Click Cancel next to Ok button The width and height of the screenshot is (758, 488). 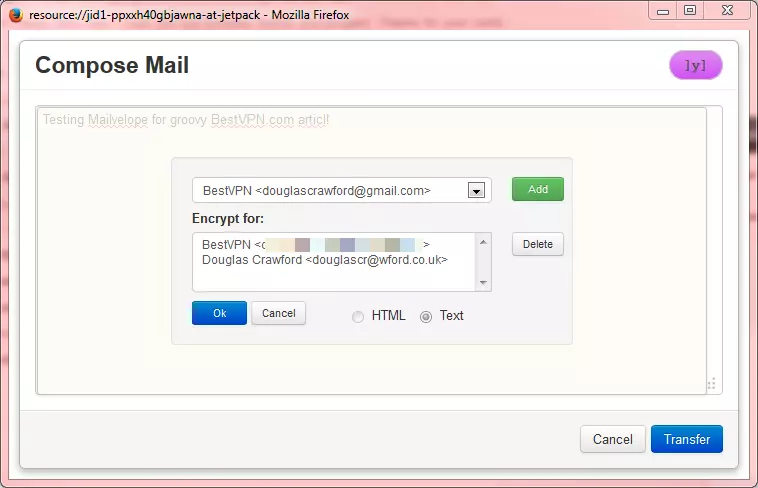(x=278, y=313)
